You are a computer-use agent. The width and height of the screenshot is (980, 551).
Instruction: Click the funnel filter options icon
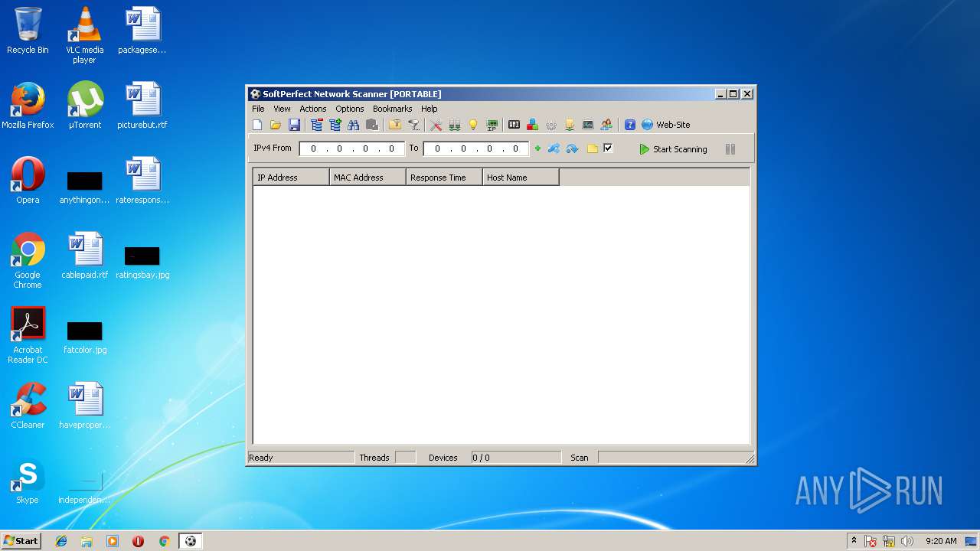click(413, 125)
